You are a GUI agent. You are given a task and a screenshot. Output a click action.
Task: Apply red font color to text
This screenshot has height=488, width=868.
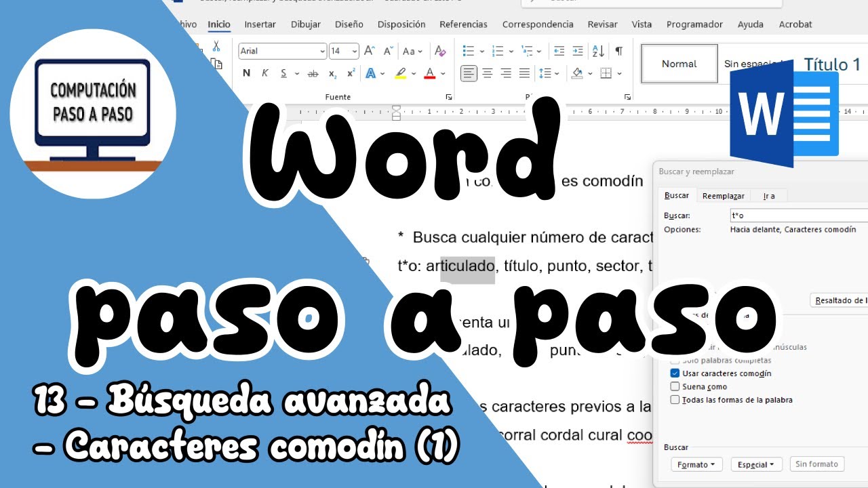pos(429,73)
